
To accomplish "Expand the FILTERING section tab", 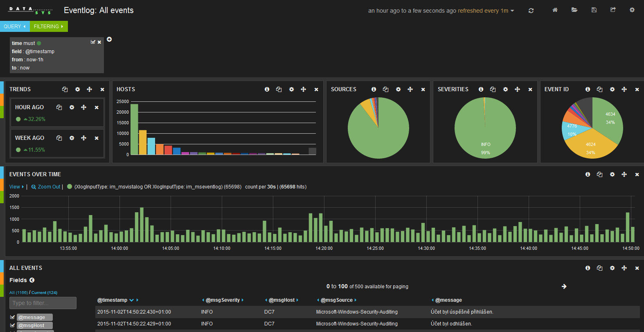I will coord(49,27).
